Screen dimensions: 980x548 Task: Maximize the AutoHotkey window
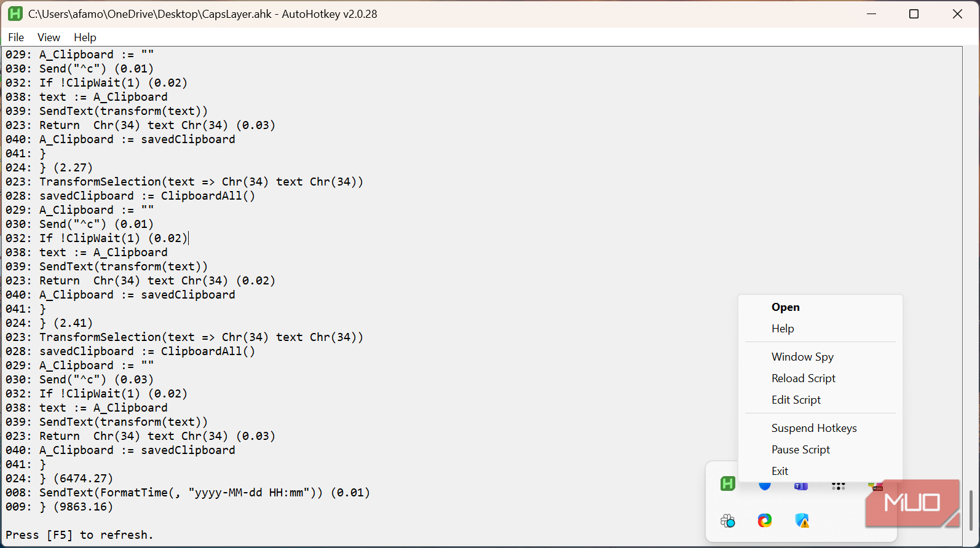pos(914,14)
